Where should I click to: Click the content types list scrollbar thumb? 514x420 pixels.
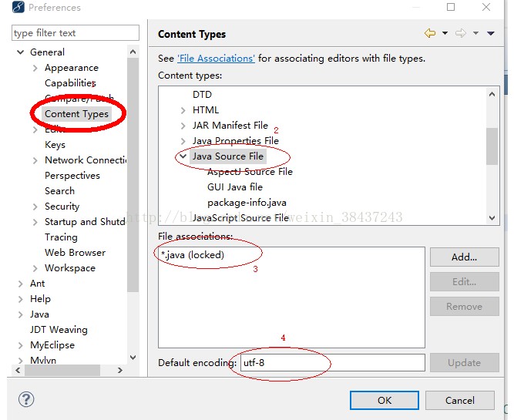click(x=492, y=146)
